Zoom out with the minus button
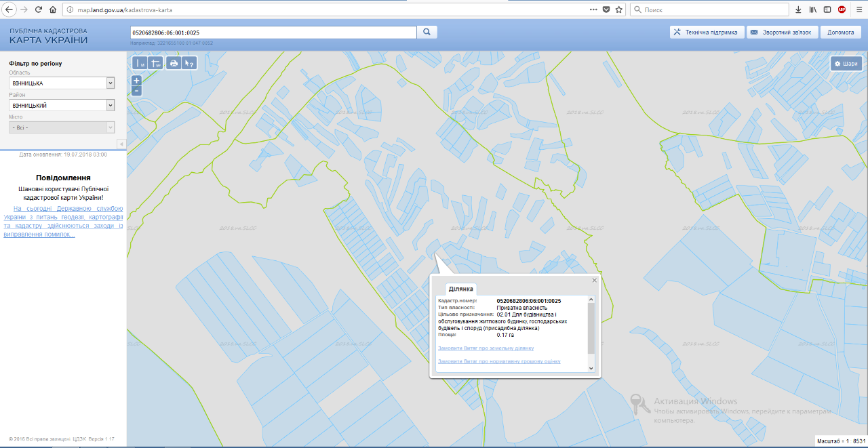The width and height of the screenshot is (868, 448). coord(136,90)
